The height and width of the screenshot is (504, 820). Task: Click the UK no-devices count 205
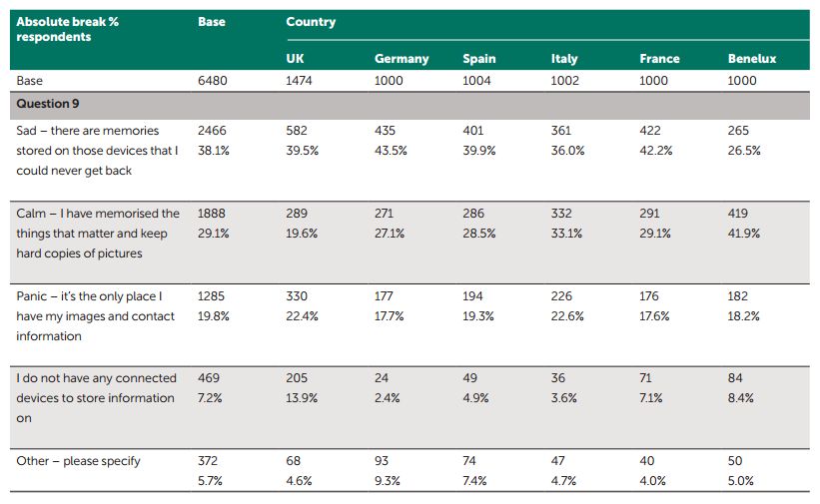[297, 378]
